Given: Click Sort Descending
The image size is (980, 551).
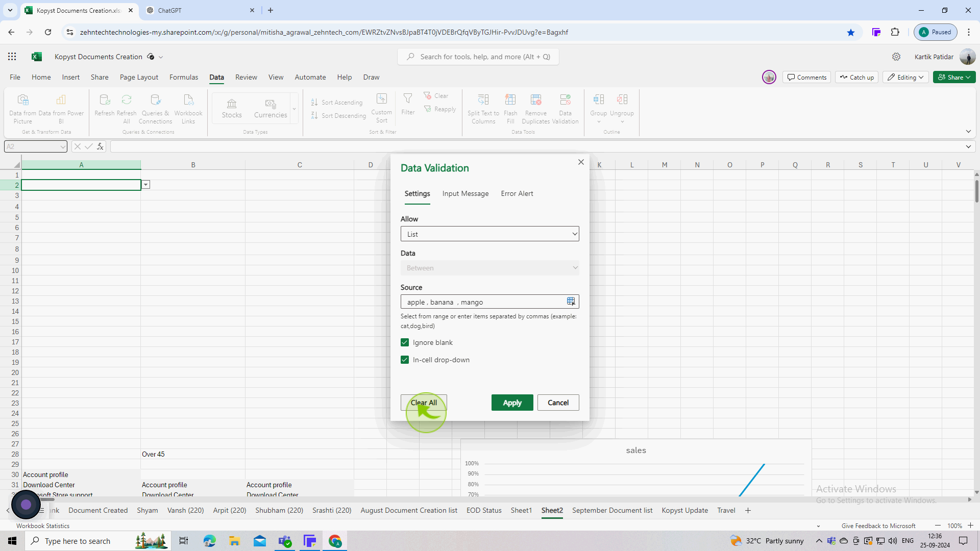Looking at the screenshot, I should [338, 116].
